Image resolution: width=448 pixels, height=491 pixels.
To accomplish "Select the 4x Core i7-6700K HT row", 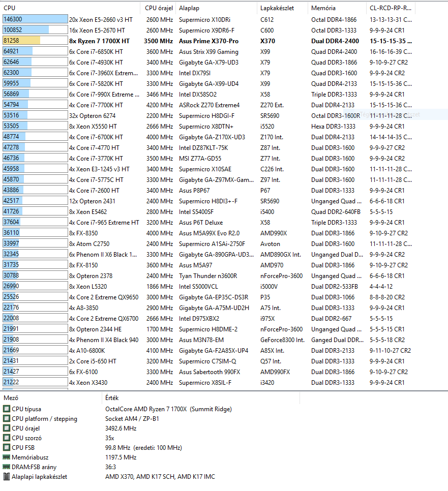I will pos(209,137).
